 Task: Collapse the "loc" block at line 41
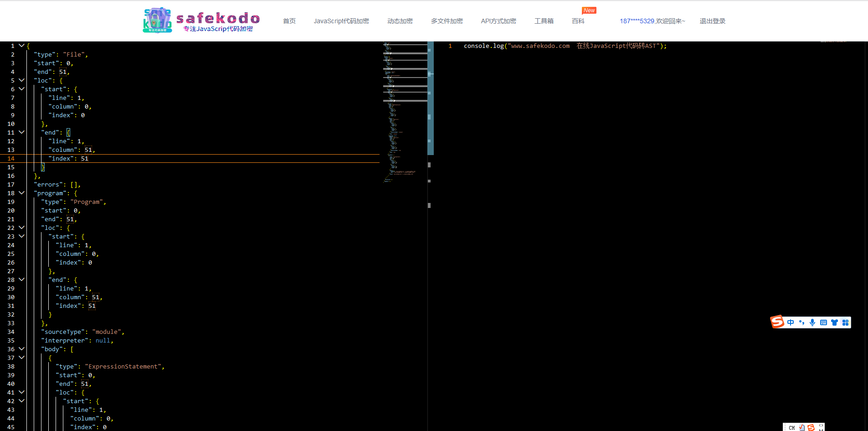[21, 392]
